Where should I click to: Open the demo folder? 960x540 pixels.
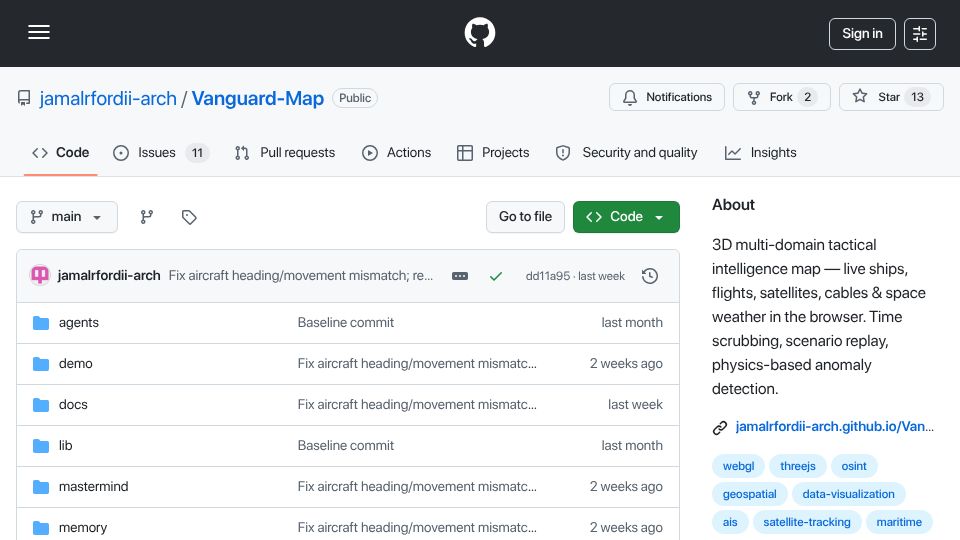tap(75, 364)
